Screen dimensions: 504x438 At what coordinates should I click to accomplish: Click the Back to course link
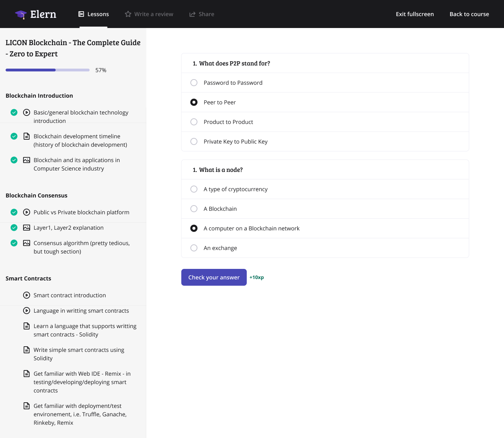click(x=469, y=14)
